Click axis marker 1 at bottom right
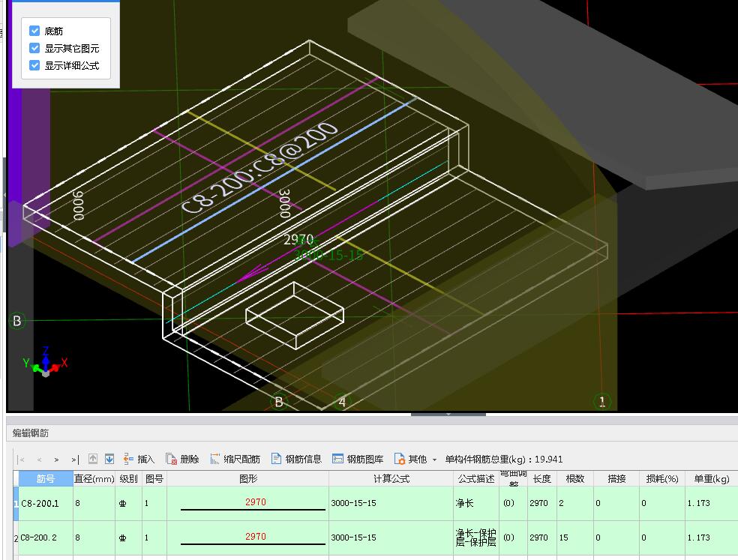Image resolution: width=738 pixels, height=560 pixels. (602, 401)
